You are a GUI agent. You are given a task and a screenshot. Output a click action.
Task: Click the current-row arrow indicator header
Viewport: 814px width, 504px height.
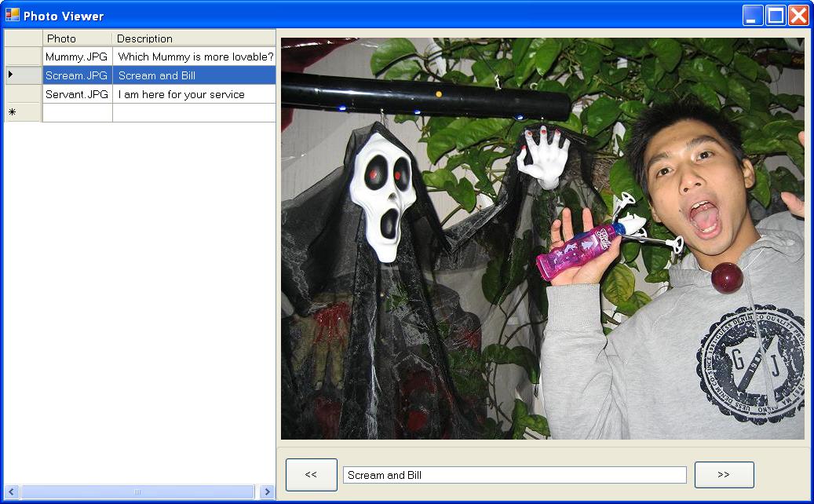coord(23,75)
